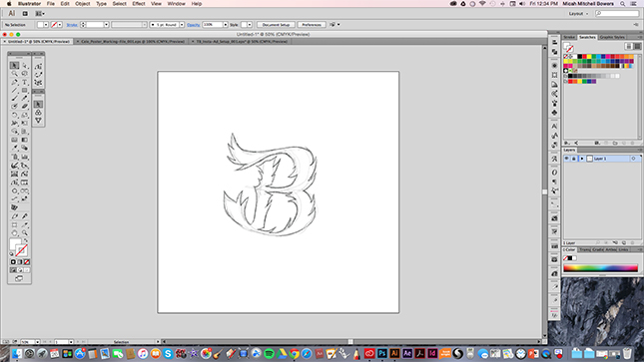Screen dimensions: 644x362
Task: Open the Effect menu
Action: 139,4
